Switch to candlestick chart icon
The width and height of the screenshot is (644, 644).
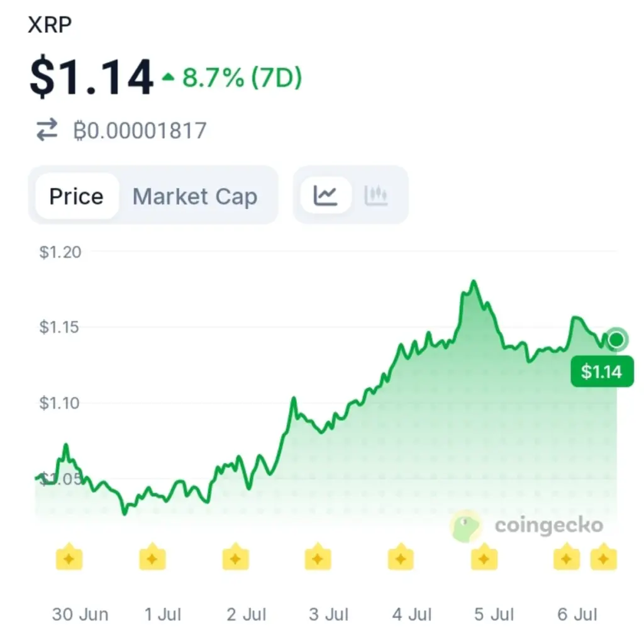[x=376, y=196]
